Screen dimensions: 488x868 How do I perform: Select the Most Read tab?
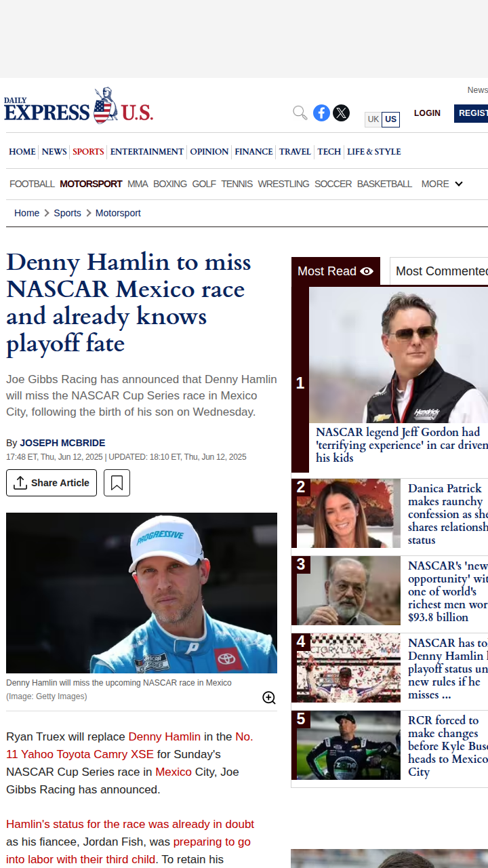tap(335, 271)
